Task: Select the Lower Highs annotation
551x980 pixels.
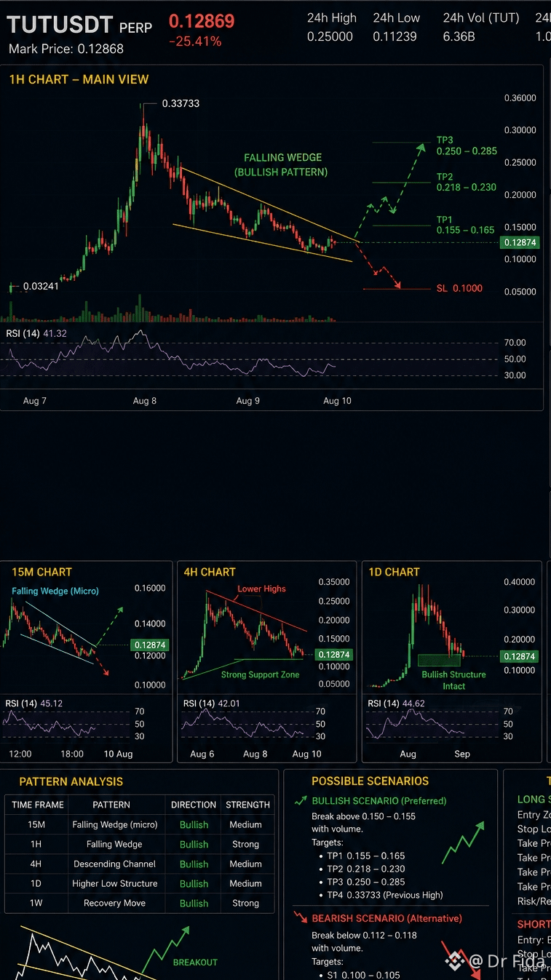Action: [261, 589]
